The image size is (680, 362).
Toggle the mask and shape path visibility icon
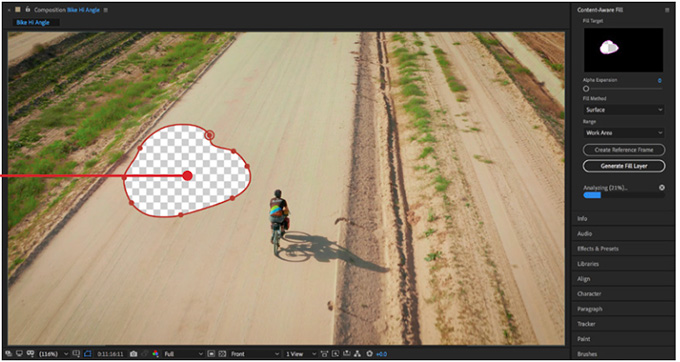tap(87, 354)
